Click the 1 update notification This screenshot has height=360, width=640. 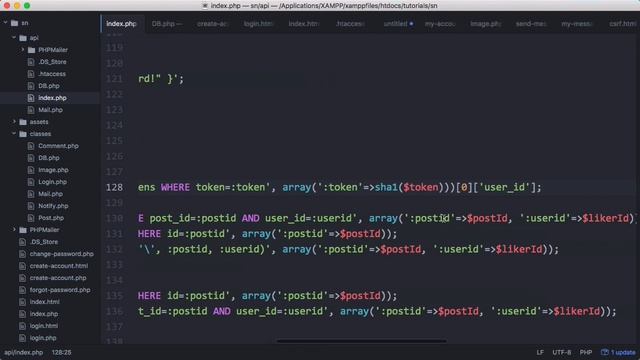pyautogui.click(x=618, y=352)
